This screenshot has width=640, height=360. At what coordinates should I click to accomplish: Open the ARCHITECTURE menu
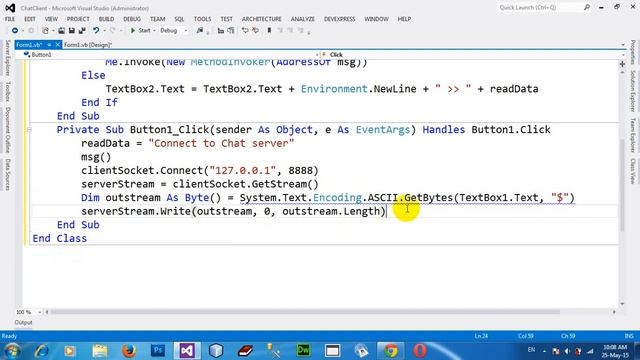(x=262, y=19)
